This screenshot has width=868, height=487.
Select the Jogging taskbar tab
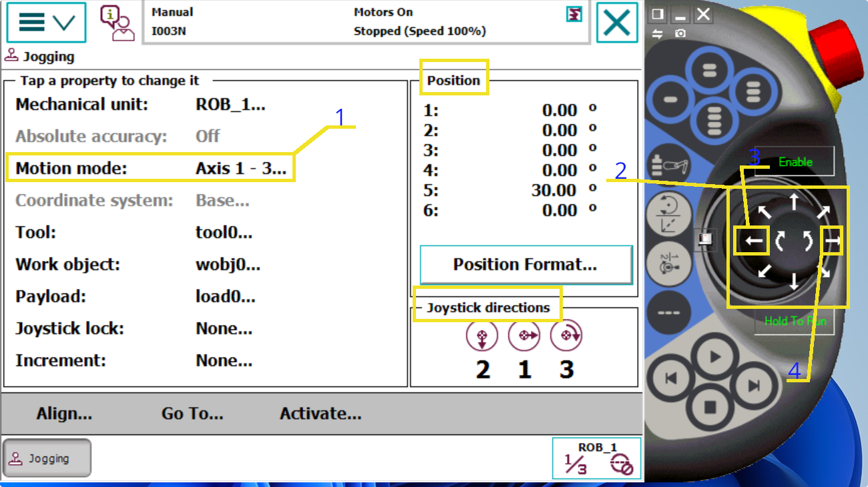[47, 458]
